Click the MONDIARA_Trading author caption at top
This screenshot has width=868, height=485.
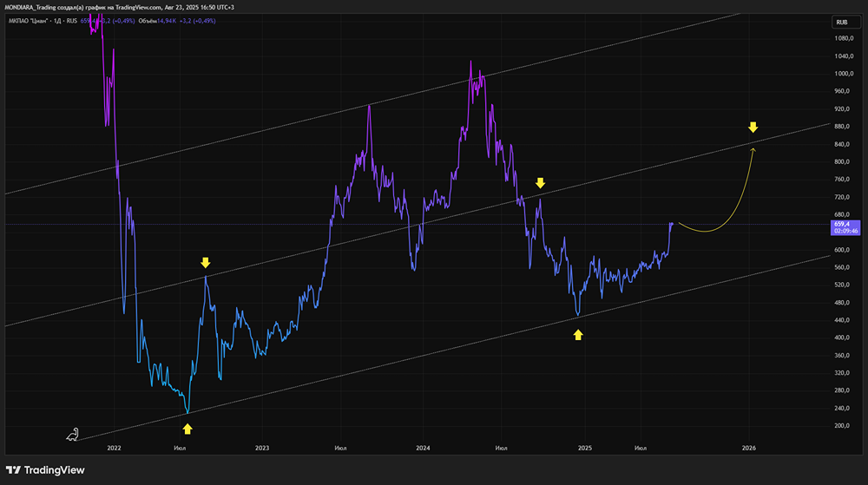[x=119, y=7]
